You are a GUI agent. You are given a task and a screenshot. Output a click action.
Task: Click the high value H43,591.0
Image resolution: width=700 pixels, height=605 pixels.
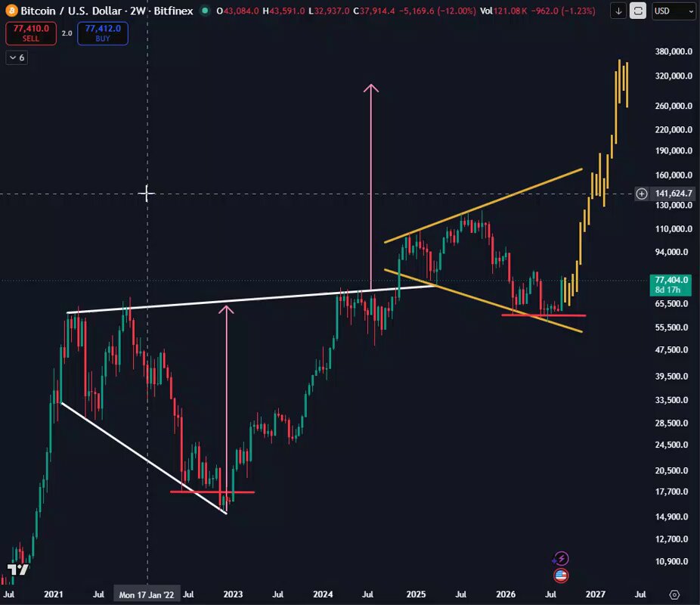point(283,11)
